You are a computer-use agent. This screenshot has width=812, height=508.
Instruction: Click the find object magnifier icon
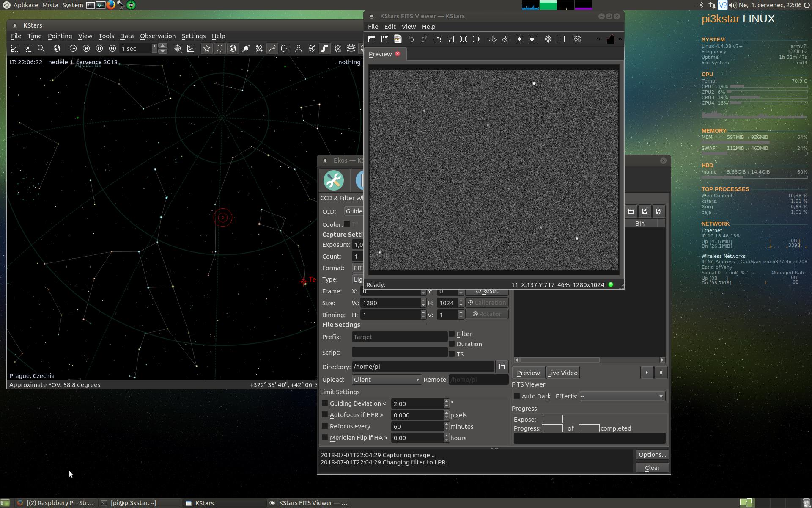(41, 49)
